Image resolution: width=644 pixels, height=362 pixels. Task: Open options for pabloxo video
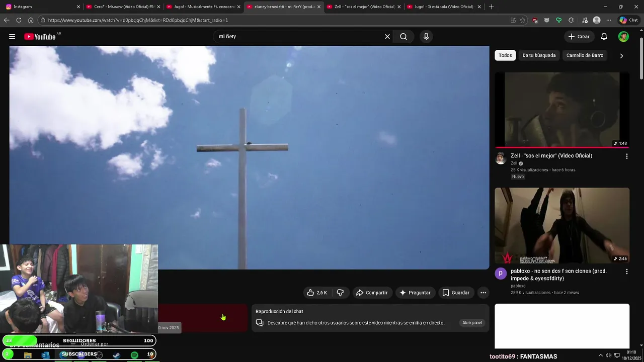(x=626, y=271)
